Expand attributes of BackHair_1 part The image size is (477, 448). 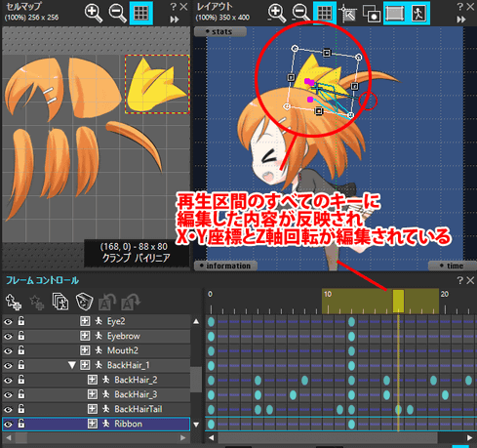pos(85,365)
